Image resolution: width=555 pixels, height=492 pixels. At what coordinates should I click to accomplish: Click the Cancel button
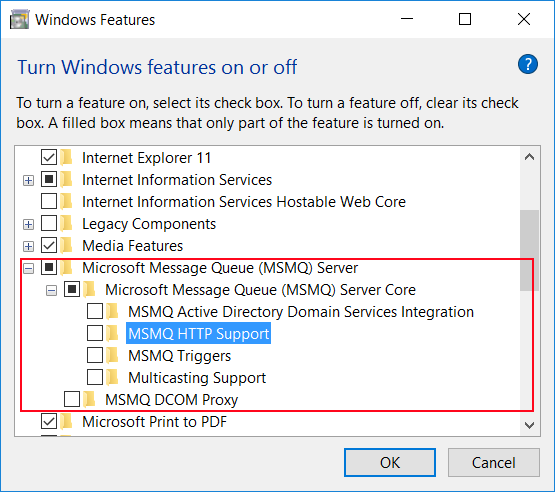(493, 462)
